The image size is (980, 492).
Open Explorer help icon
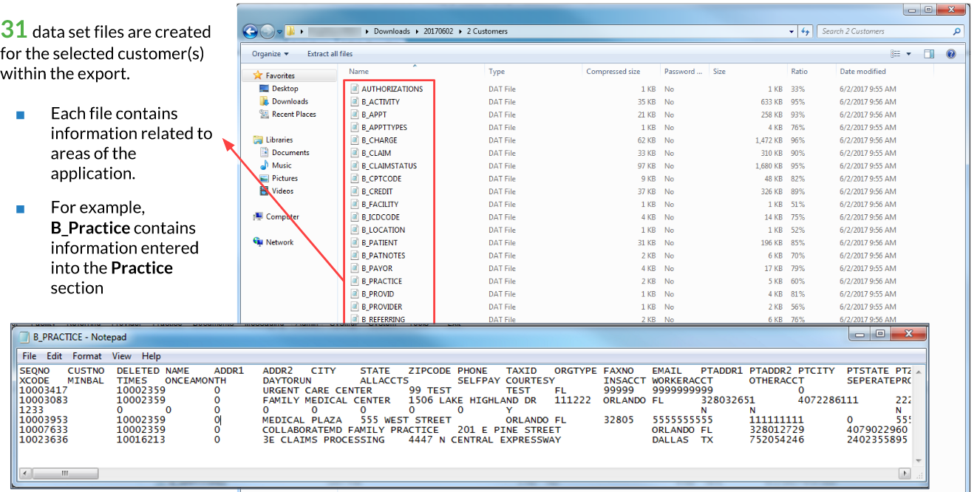951,54
